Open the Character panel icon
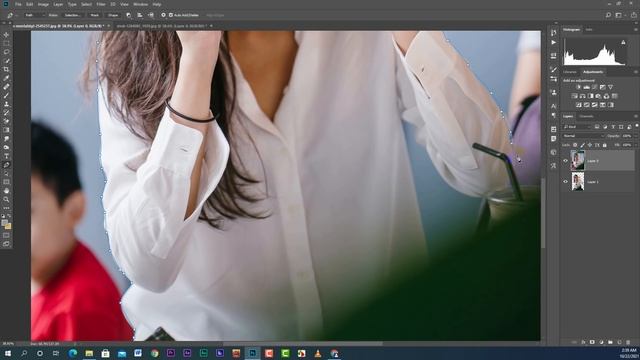 coord(553,106)
